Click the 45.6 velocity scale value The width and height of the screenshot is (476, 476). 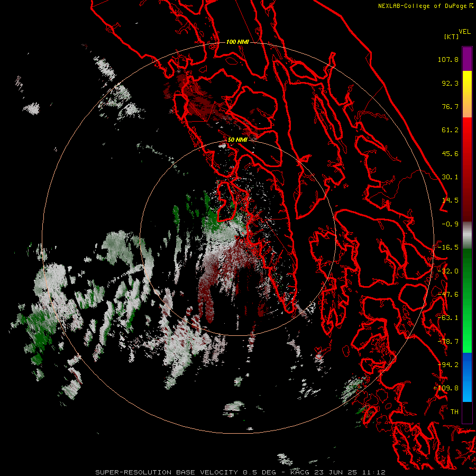pos(450,153)
